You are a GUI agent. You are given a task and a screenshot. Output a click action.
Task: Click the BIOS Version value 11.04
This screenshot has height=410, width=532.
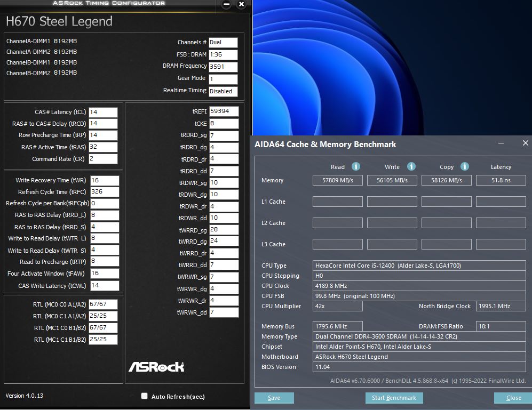[x=419, y=367]
